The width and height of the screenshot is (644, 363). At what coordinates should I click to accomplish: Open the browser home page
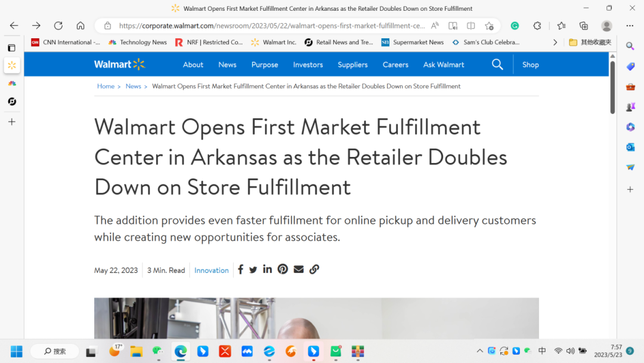[80, 26]
